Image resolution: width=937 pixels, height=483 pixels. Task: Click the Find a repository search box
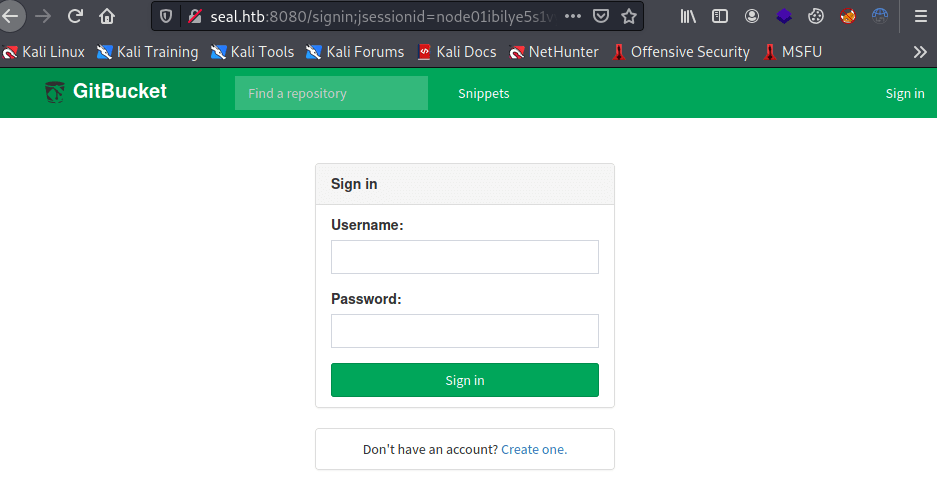coord(331,93)
